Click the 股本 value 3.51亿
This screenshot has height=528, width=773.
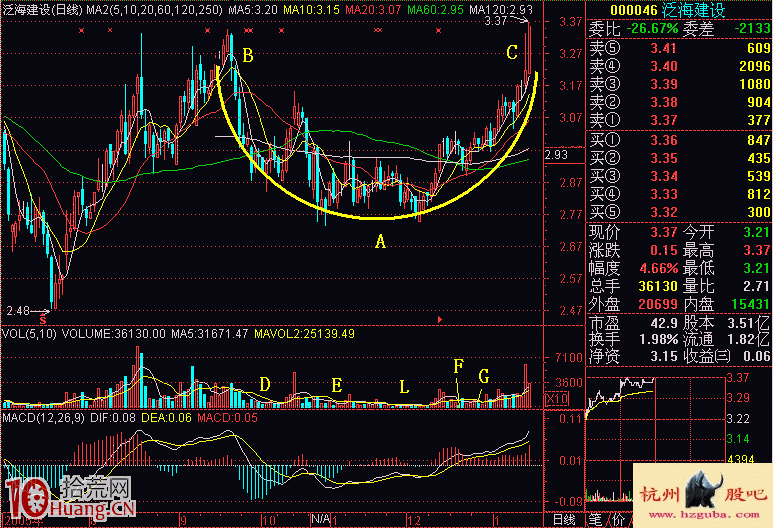point(748,323)
